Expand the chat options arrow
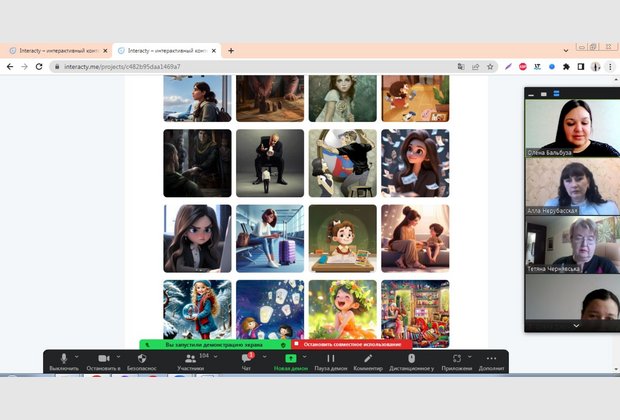The image size is (620, 420). pyautogui.click(x=264, y=356)
